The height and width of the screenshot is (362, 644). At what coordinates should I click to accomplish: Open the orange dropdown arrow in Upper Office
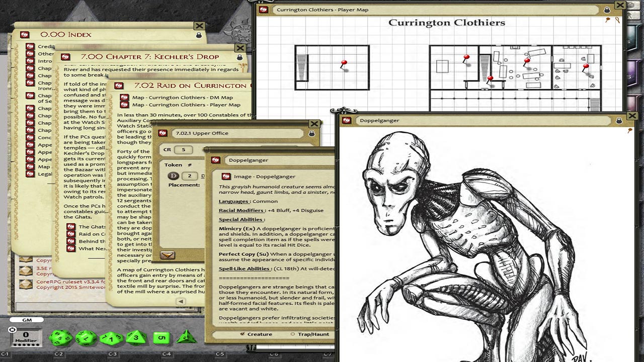(167, 255)
